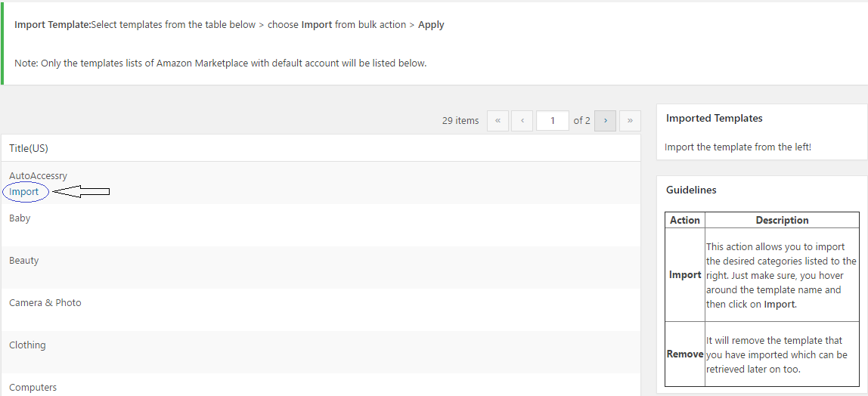Click the 'of 2' page count text
The height and width of the screenshot is (396, 868).
pyautogui.click(x=581, y=121)
